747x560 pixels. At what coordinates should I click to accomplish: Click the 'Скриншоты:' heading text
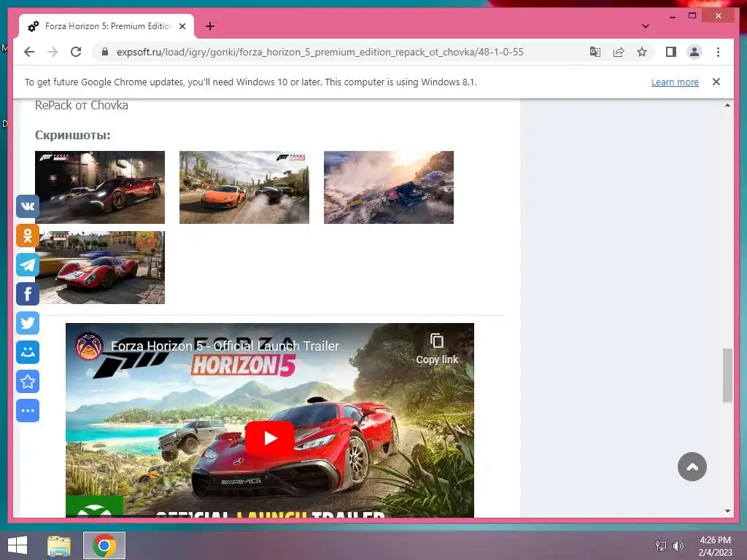click(x=72, y=135)
